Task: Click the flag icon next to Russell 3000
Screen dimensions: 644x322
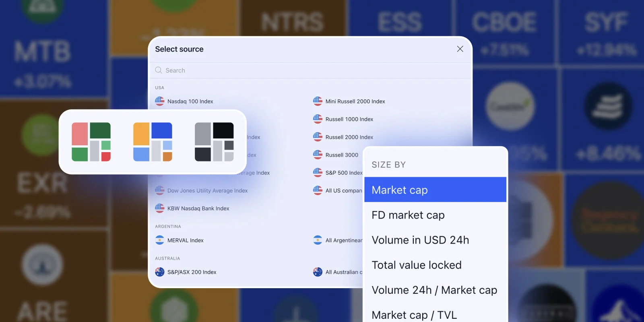Action: (x=318, y=155)
